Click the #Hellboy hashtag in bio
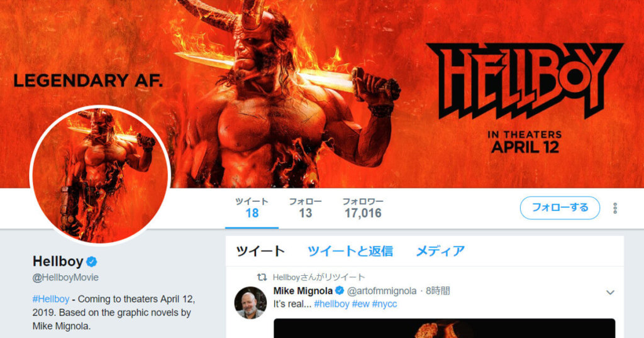This screenshot has width=644, height=338. pyautogui.click(x=51, y=299)
